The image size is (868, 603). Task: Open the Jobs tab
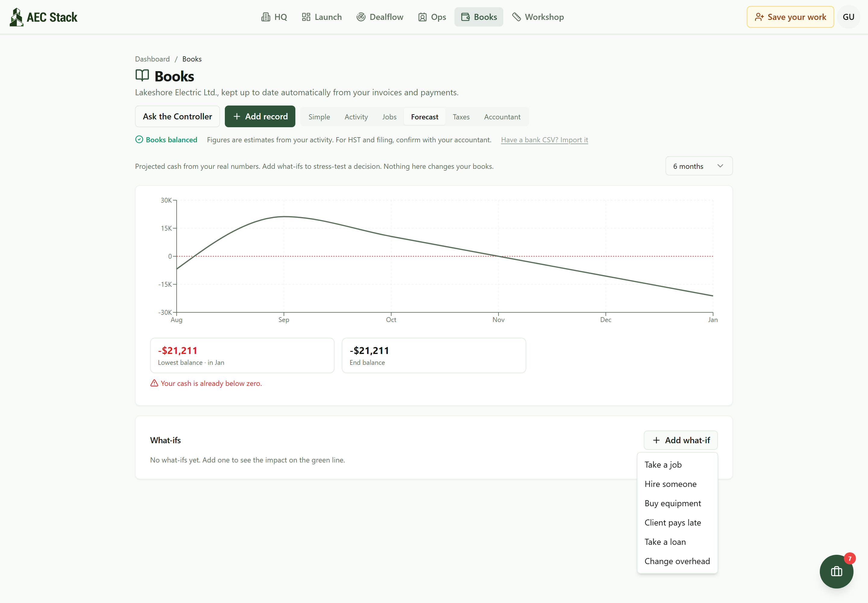pos(389,117)
